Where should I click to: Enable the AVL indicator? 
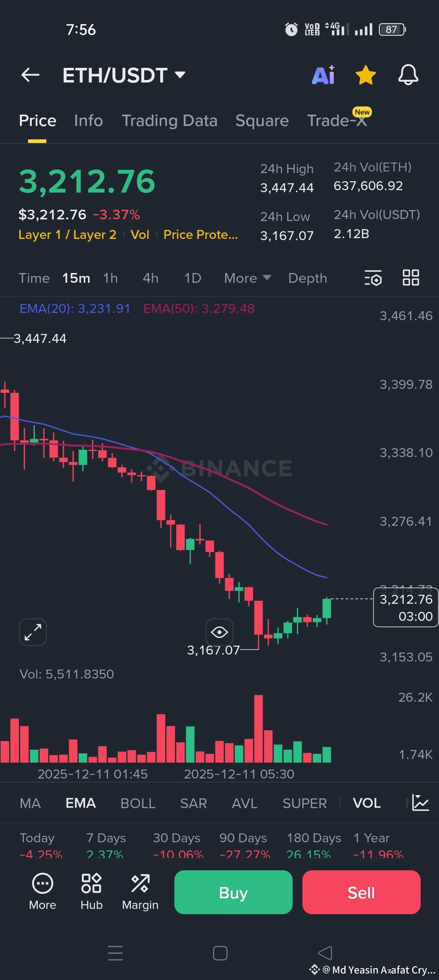coord(245,803)
